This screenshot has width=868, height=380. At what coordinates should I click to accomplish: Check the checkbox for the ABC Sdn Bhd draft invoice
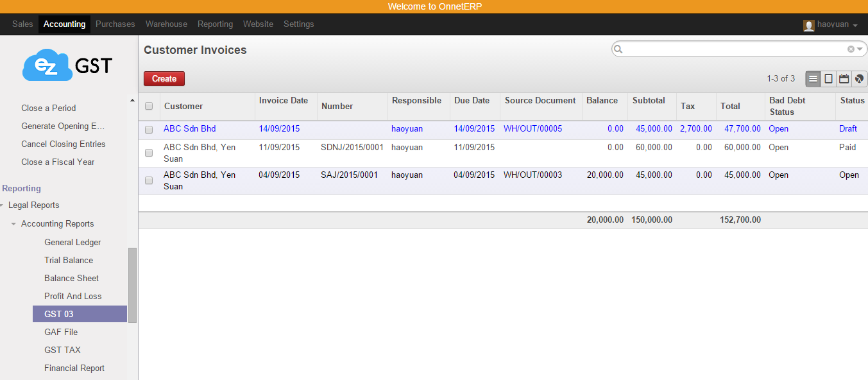tap(149, 129)
